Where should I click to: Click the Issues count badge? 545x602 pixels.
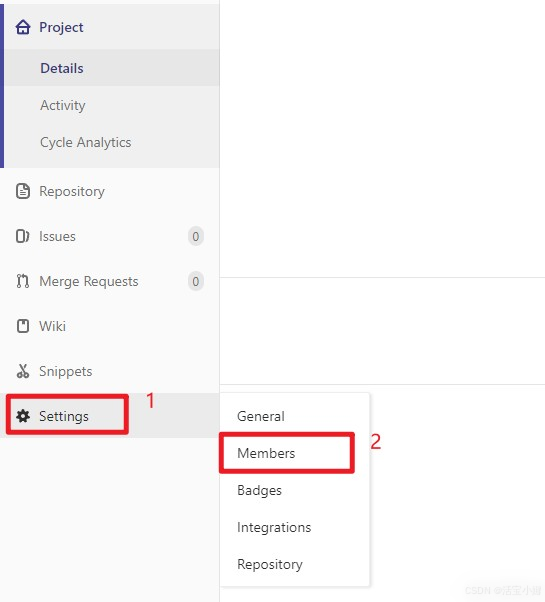[x=196, y=236]
